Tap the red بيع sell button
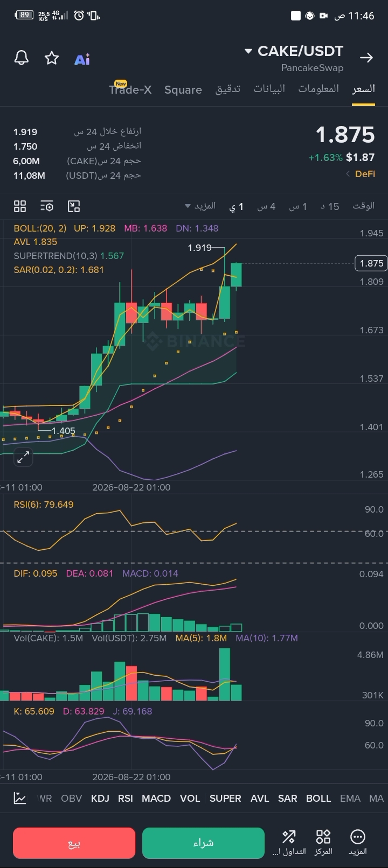Viewport: 388px width, 868px height. coord(74,843)
